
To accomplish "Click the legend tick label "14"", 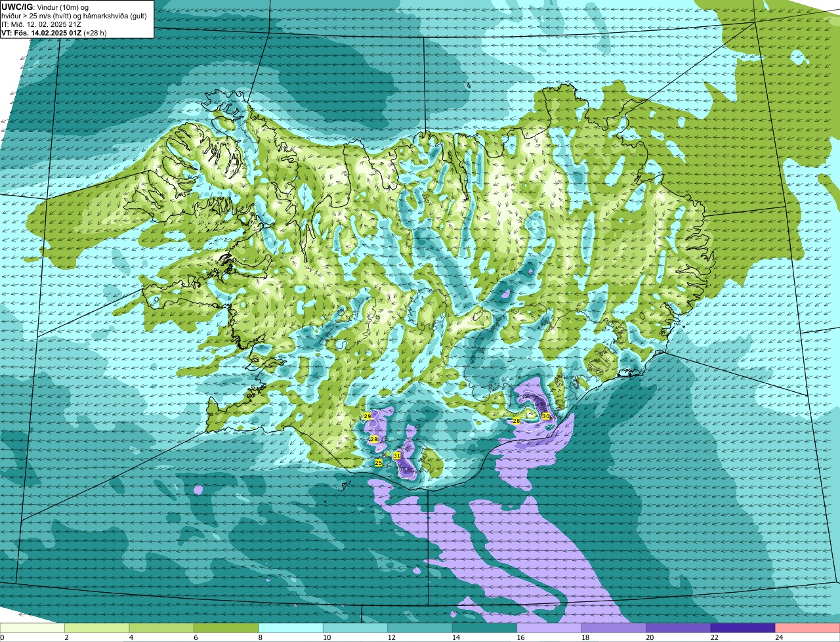I will (x=456, y=637).
